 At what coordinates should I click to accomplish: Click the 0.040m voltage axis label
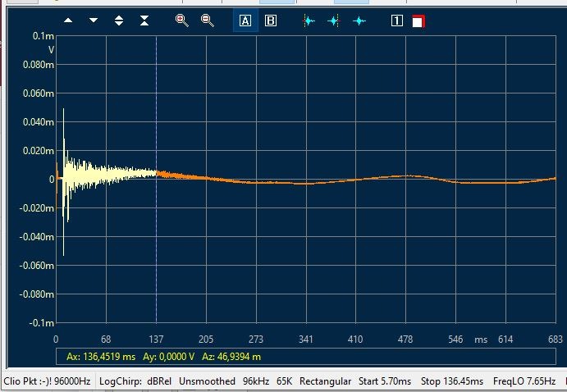pos(39,121)
